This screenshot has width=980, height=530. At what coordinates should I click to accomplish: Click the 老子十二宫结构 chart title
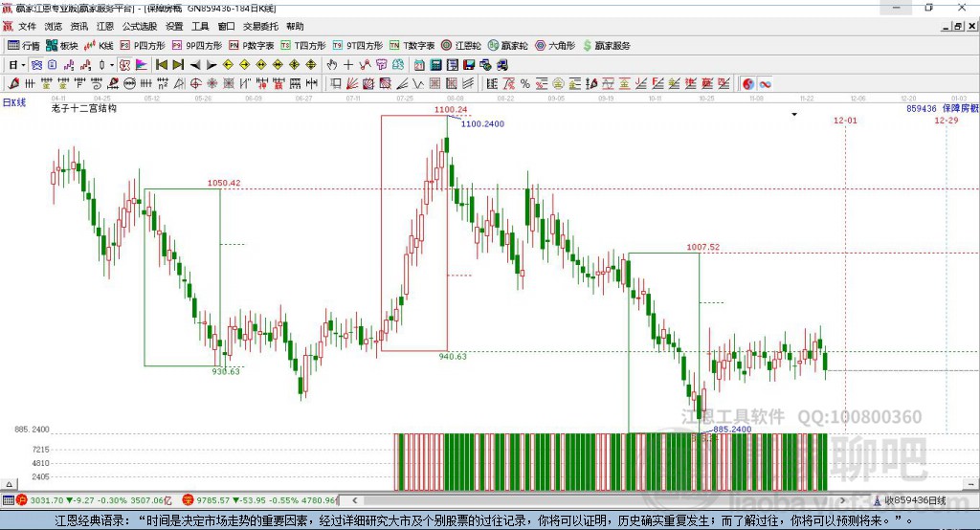(84, 108)
